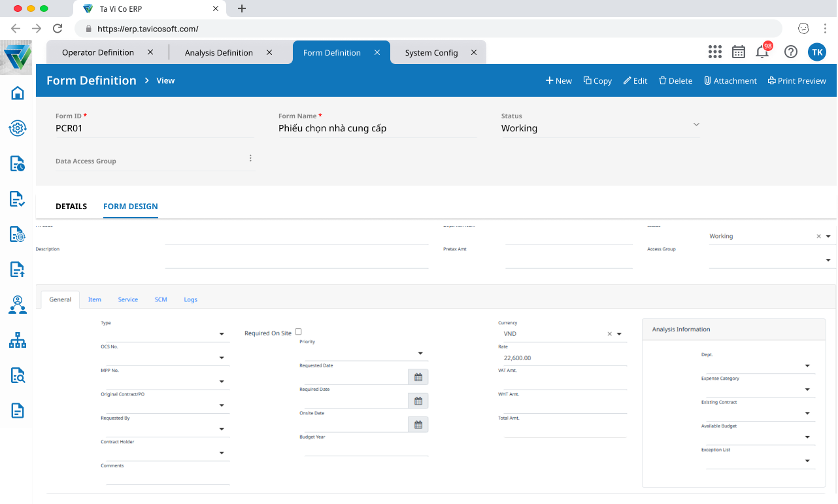Reload the browser page

click(58, 29)
